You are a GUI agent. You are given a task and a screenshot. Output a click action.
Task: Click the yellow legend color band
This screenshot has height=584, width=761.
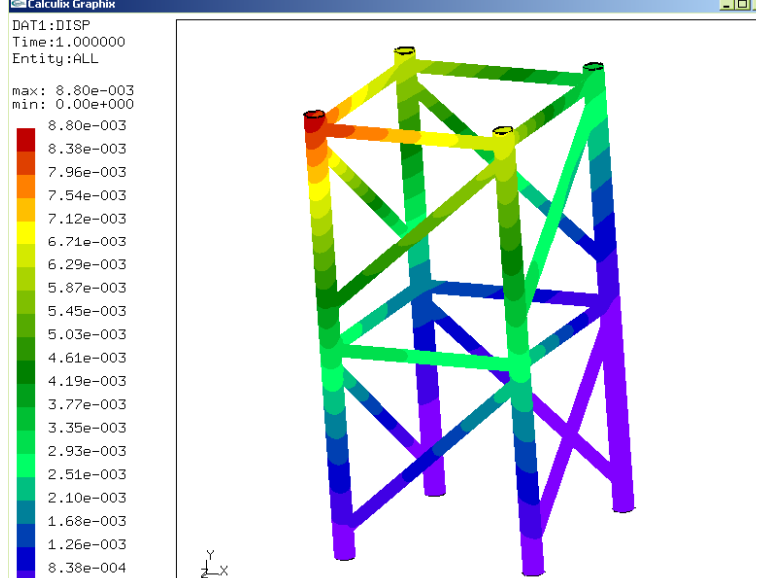click(26, 233)
